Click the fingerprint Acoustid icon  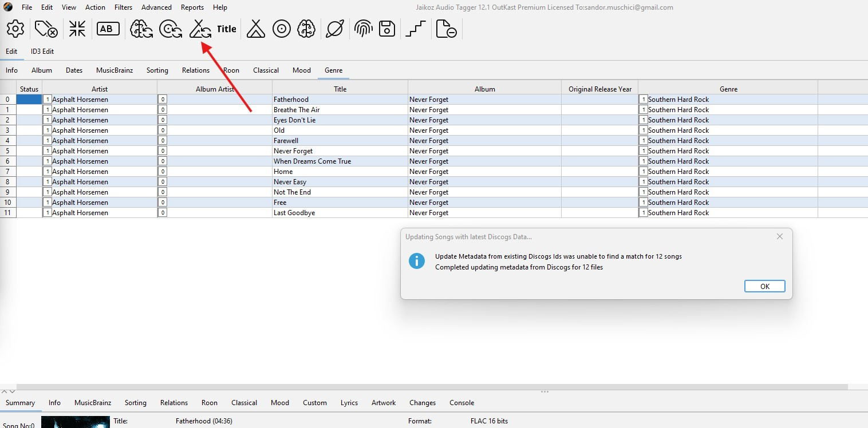363,29
